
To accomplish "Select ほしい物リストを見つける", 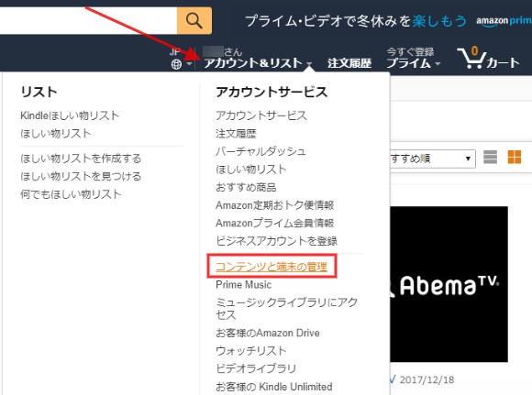I will click(x=81, y=176).
